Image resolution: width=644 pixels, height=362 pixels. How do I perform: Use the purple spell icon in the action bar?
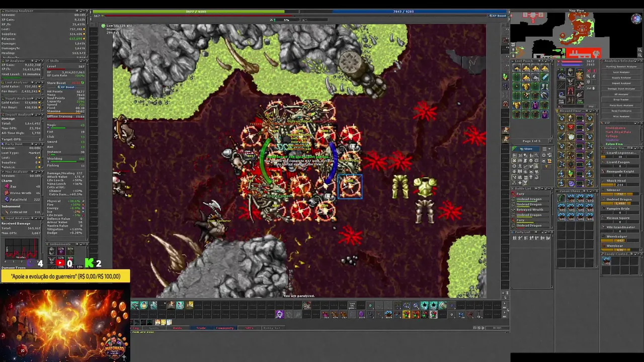pyautogui.click(x=280, y=314)
